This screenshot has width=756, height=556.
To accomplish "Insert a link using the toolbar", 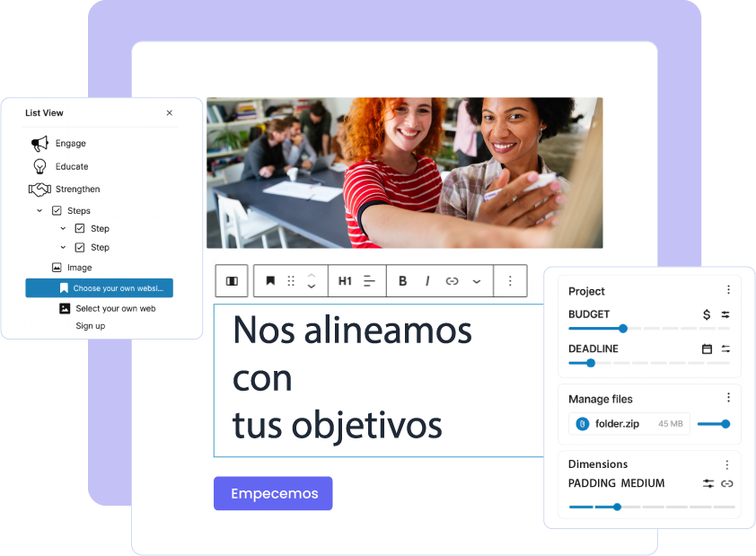I will (452, 281).
